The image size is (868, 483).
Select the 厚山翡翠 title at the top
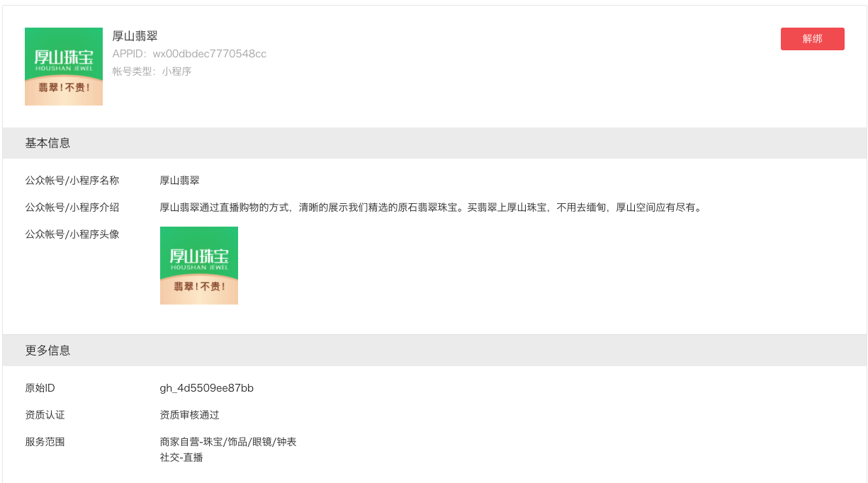coord(135,36)
